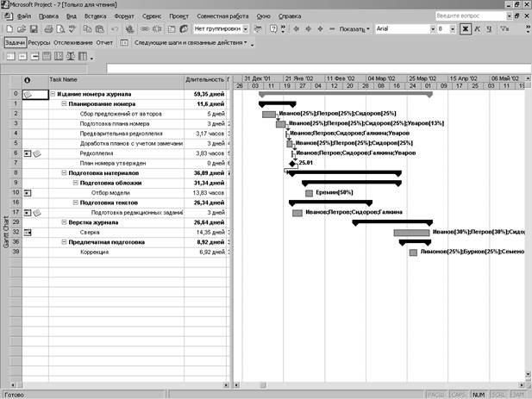This screenshot has height=399, width=532.
Task: Click the Paste icon
Action: pyautogui.click(x=99, y=29)
